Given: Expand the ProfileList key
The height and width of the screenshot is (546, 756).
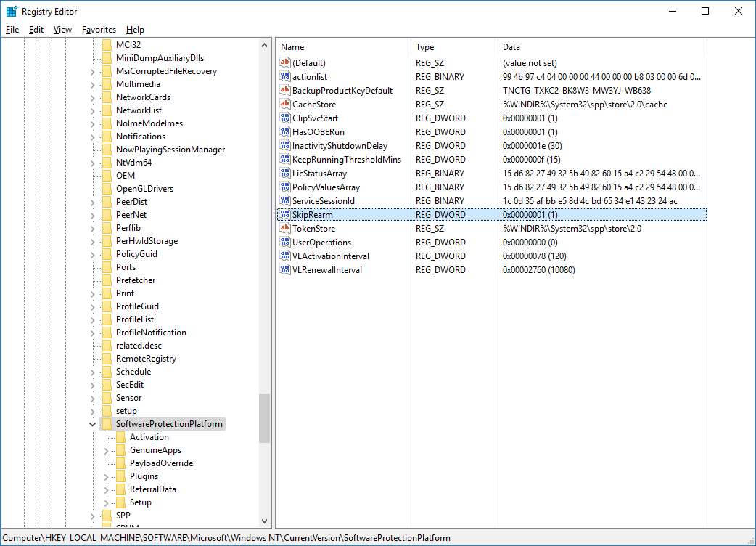Looking at the screenshot, I should pyautogui.click(x=93, y=319).
